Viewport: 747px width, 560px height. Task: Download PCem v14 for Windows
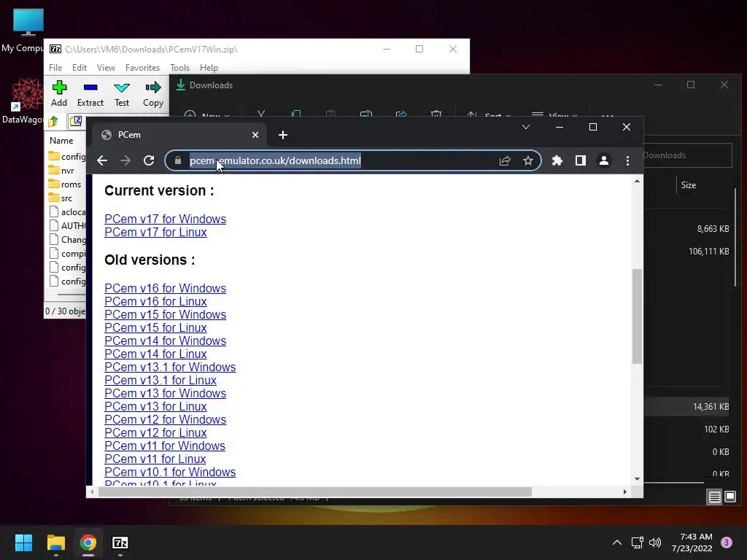(166, 341)
